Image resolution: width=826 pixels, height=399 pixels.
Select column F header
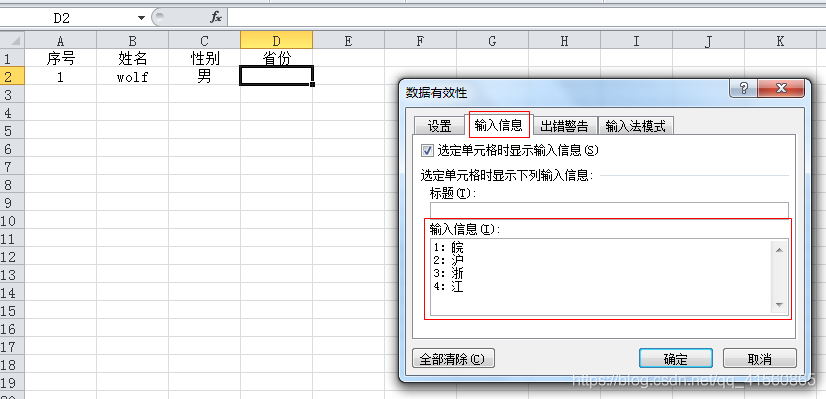click(x=420, y=41)
